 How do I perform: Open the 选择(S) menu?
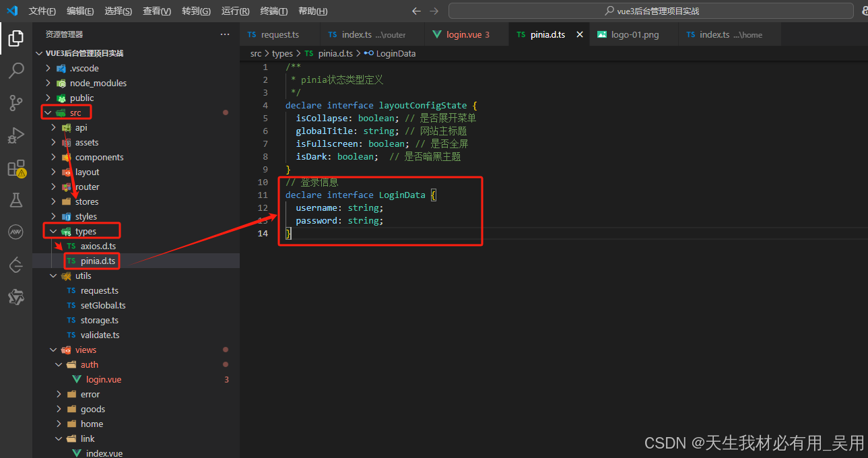(119, 11)
